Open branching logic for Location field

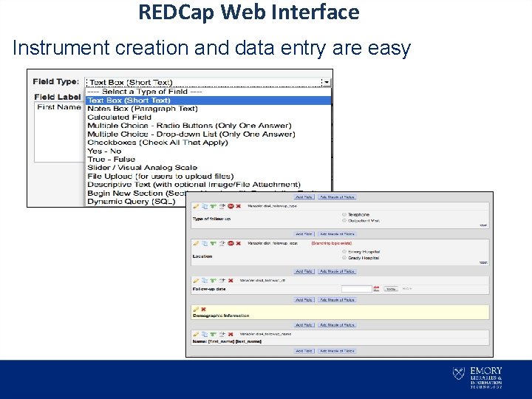213,243
